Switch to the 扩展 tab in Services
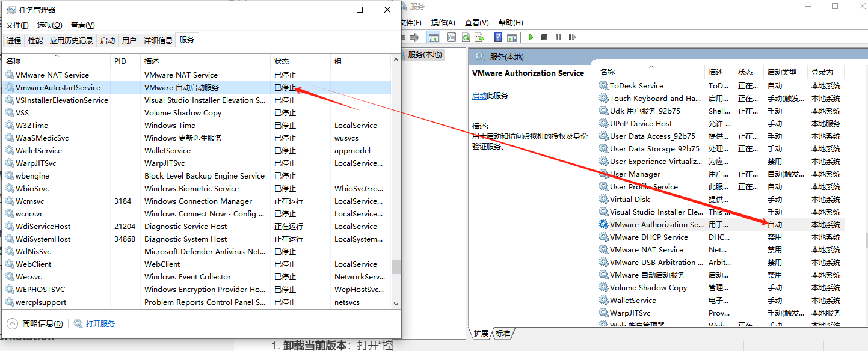The height and width of the screenshot is (351, 868). [x=481, y=334]
